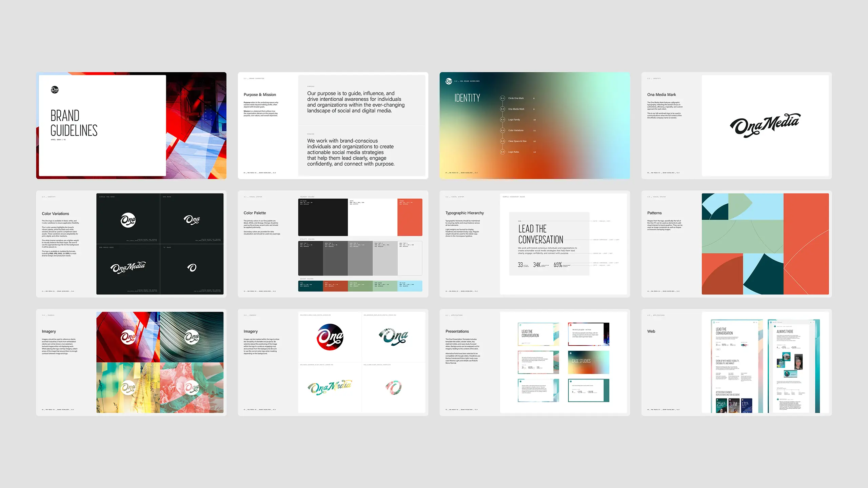Click the white circle Ona mark on dark background

tap(128, 220)
